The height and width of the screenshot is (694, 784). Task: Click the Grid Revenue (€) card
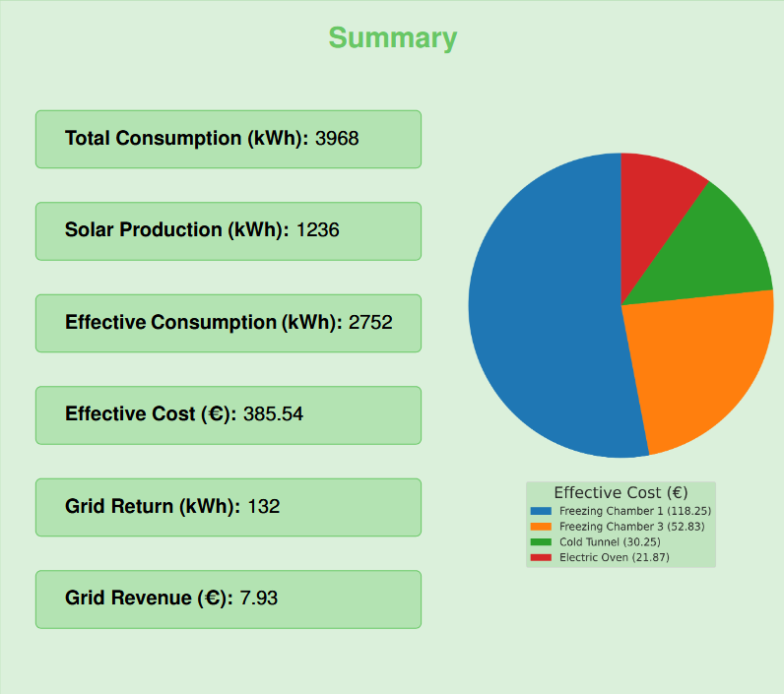228,599
